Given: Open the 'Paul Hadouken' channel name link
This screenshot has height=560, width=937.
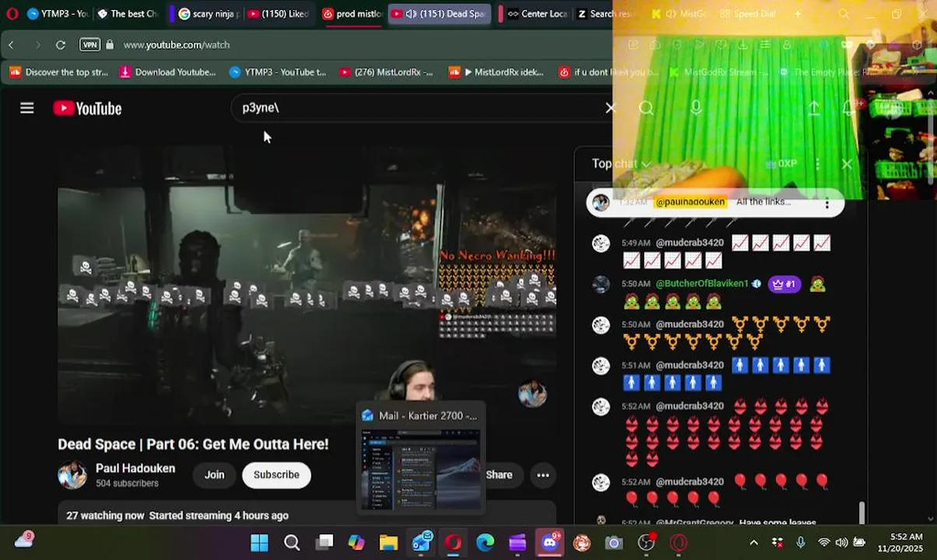Looking at the screenshot, I should 135,468.
